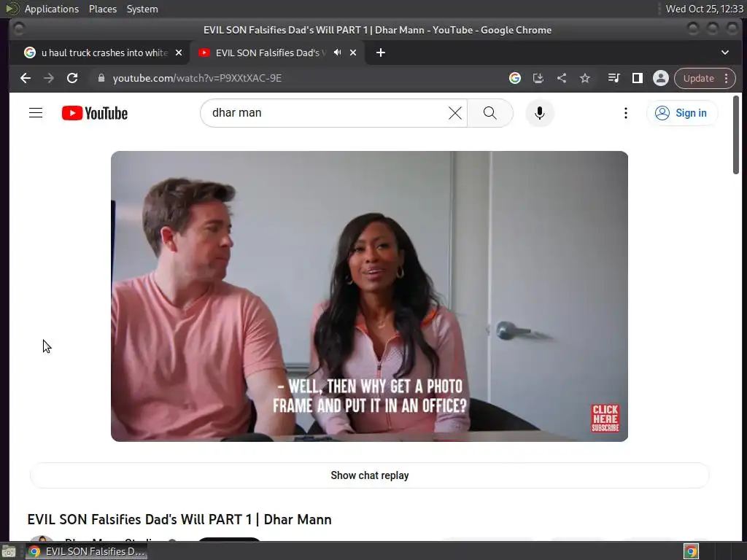Open the Applications menu
747x560 pixels.
coord(52,9)
